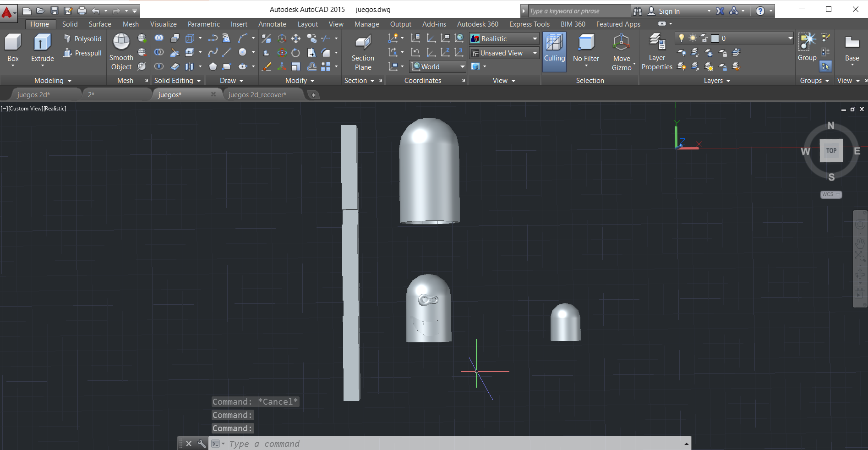
Task: Open the Unsaved View dropdown
Action: point(535,53)
